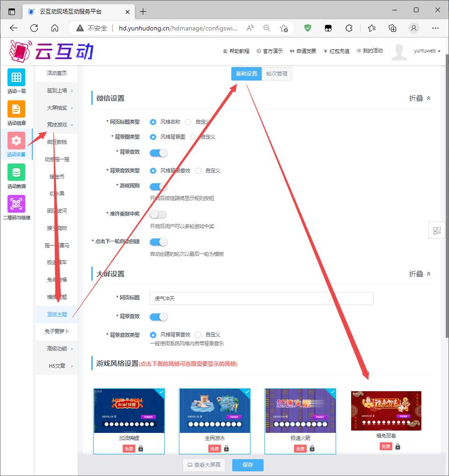Screen dimensions: 449x476
Task: Open the 活动一览 grid icon
Action: [16, 77]
